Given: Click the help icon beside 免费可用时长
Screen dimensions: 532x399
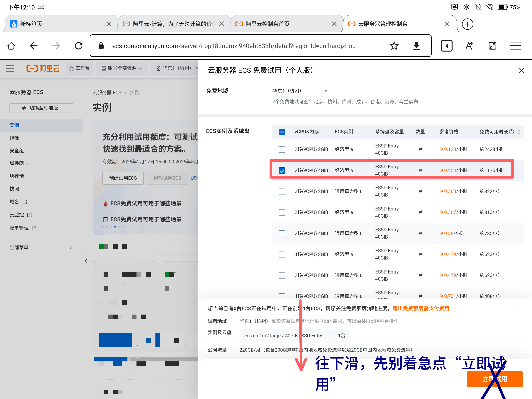Looking at the screenshot, I should (512, 132).
